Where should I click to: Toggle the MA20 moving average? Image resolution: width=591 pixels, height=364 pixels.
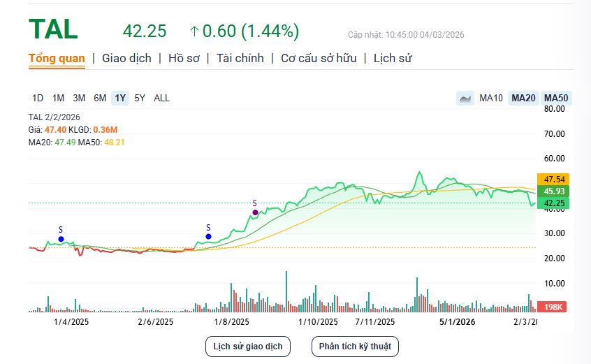click(x=523, y=99)
